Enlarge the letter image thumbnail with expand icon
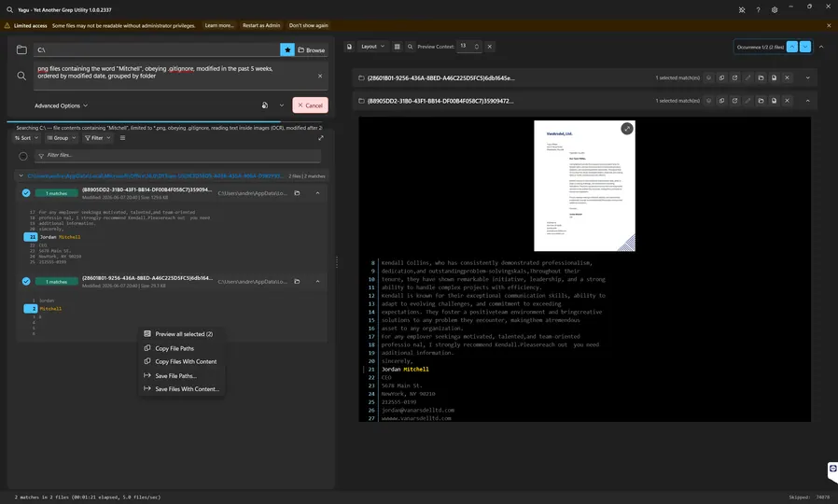Image resolution: width=838 pixels, height=504 pixels. point(627,128)
